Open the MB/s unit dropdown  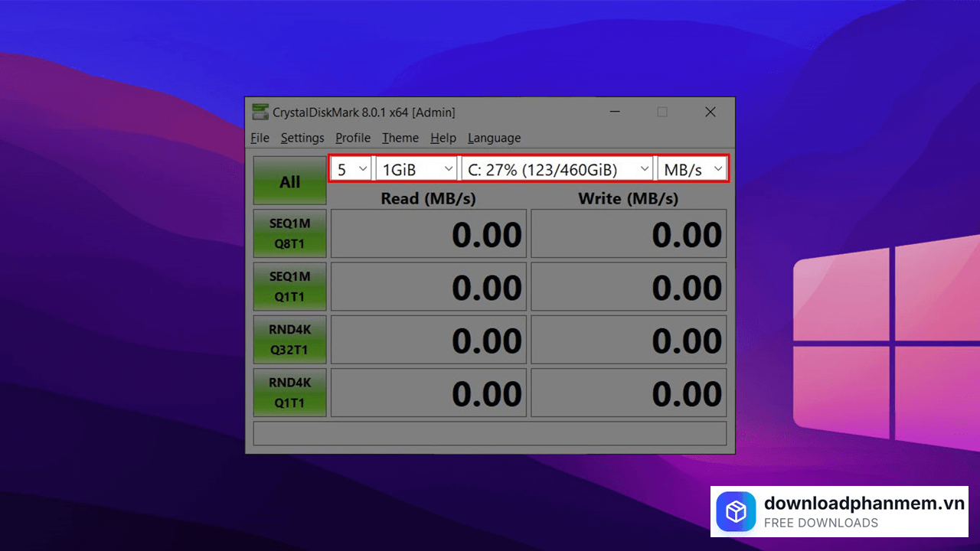pyautogui.click(x=692, y=169)
